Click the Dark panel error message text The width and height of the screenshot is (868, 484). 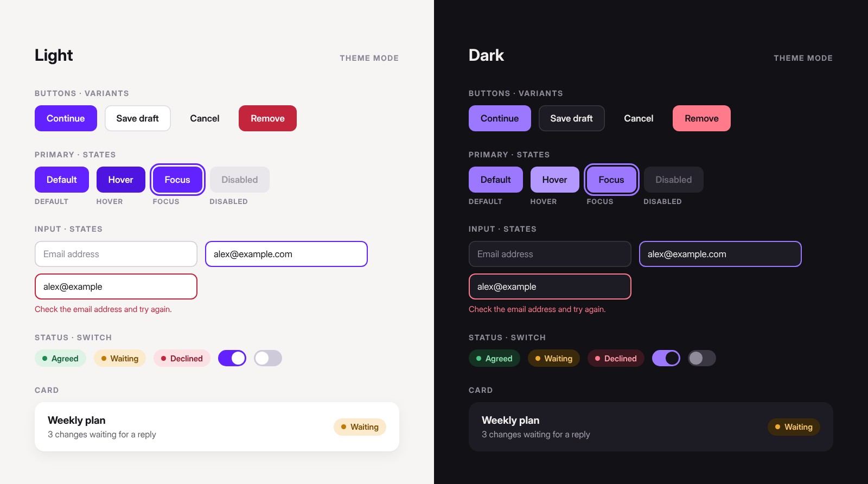(537, 309)
